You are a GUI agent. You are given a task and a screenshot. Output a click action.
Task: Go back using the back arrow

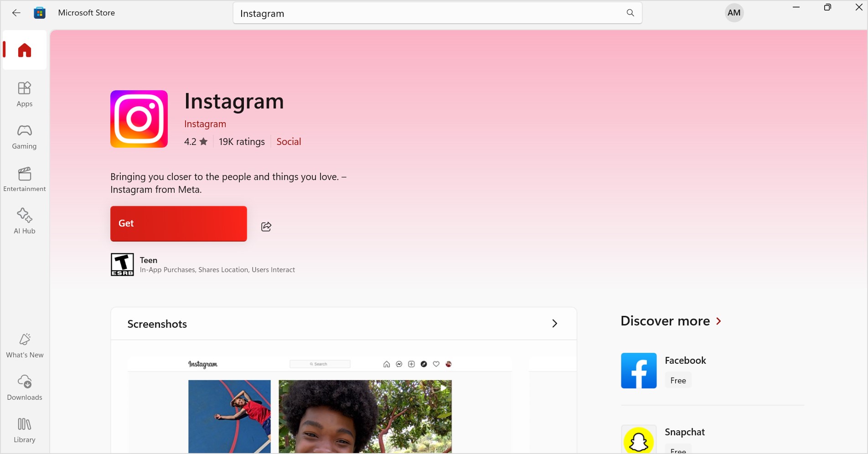pyautogui.click(x=16, y=13)
